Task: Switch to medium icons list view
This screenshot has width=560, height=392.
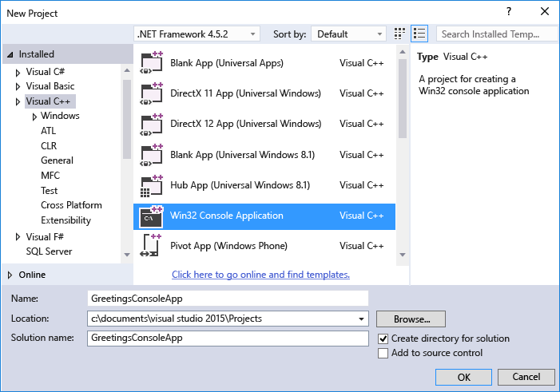Action: click(419, 34)
